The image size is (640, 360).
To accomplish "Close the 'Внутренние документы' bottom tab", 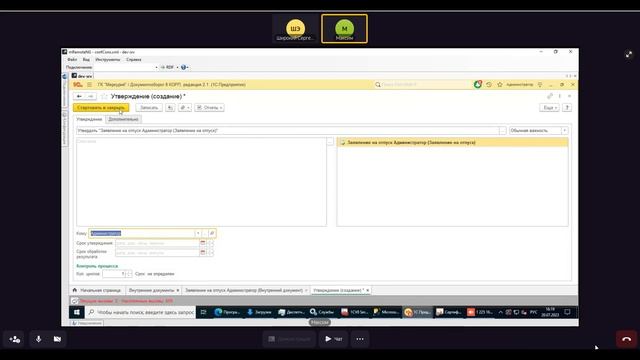I will tap(178, 290).
